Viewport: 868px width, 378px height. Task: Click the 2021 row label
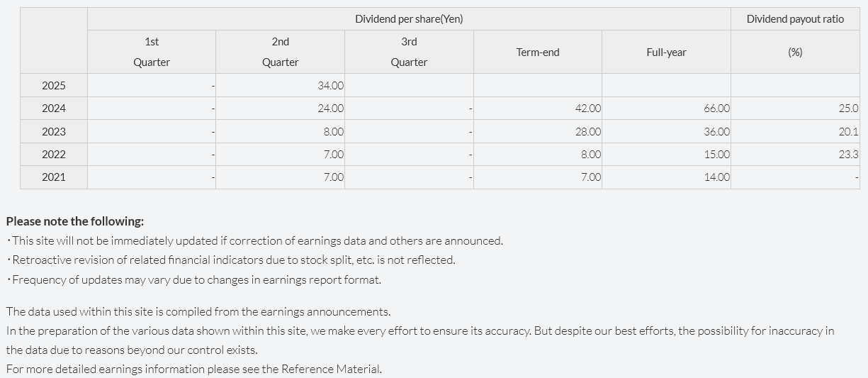54,177
